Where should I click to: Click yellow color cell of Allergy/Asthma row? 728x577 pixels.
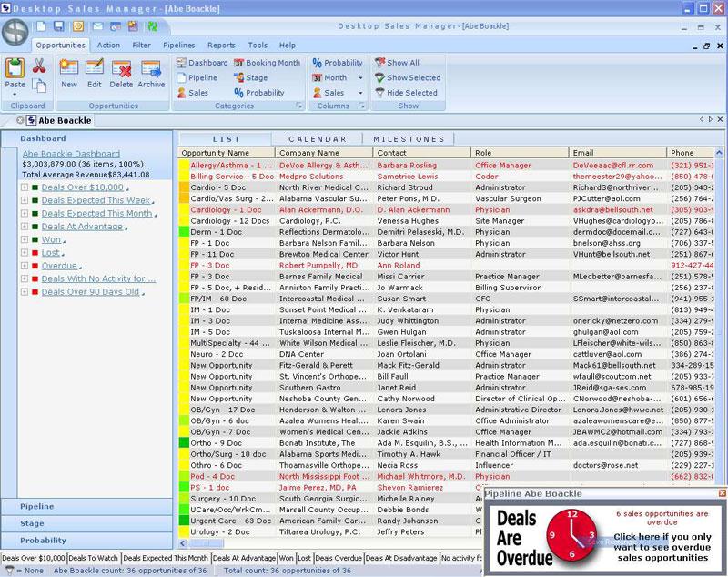click(x=183, y=166)
